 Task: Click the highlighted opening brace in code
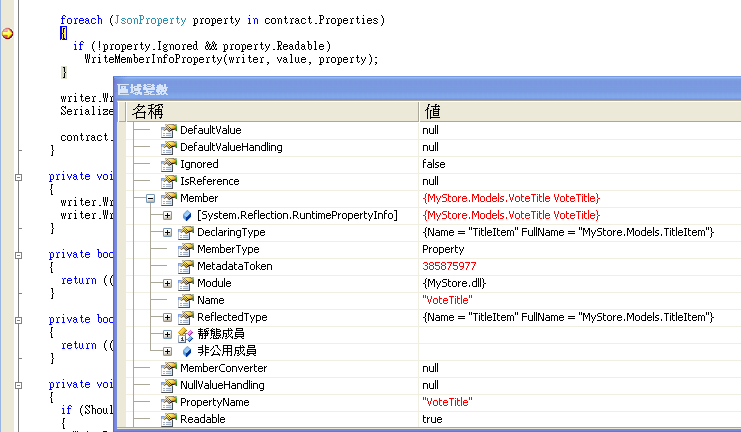[63, 33]
